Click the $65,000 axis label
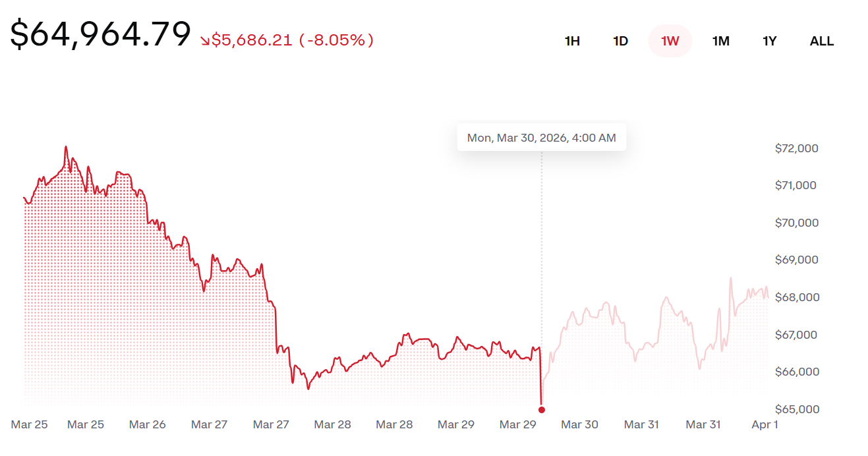The height and width of the screenshot is (456, 868). click(796, 409)
